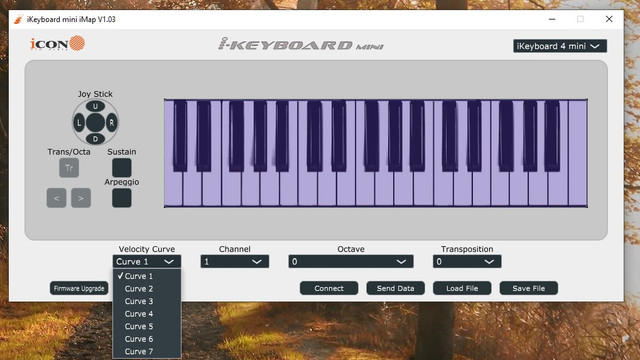
Task: Open the Transposition dropdown
Action: (x=467, y=262)
